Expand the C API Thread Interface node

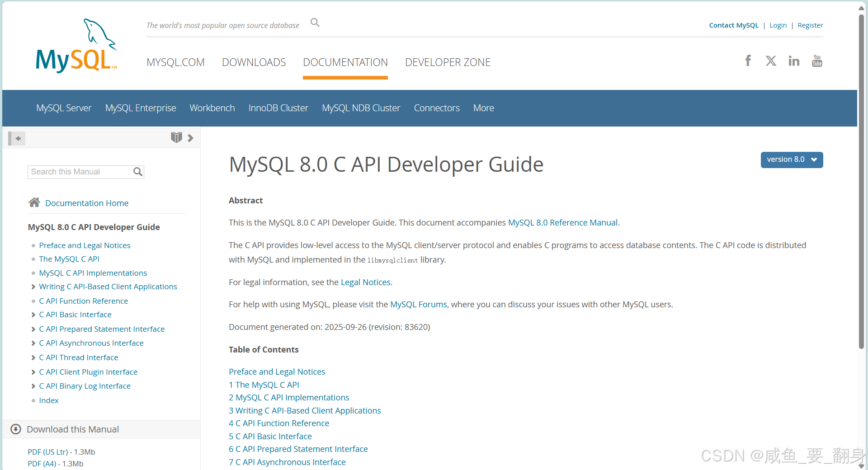coord(33,358)
